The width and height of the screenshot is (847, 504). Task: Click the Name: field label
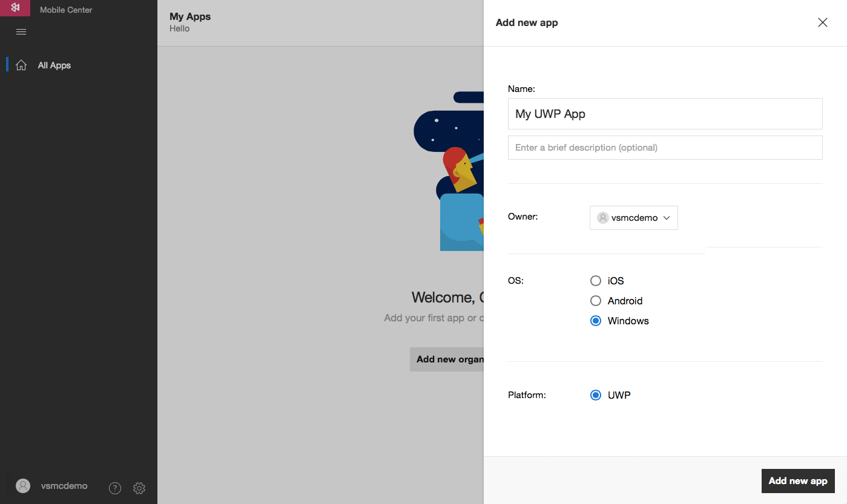tap(521, 89)
